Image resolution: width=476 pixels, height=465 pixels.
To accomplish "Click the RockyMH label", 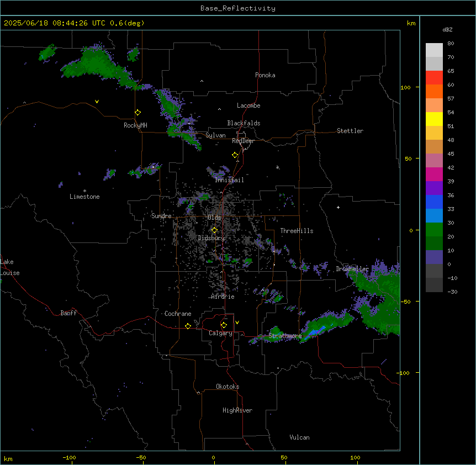I will click(x=135, y=125).
